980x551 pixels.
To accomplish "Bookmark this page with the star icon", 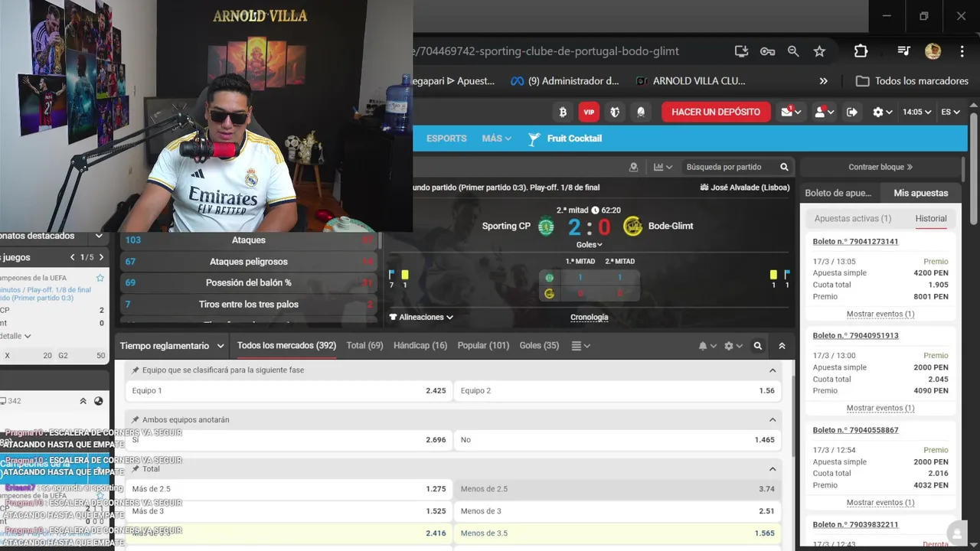I will pyautogui.click(x=819, y=51).
